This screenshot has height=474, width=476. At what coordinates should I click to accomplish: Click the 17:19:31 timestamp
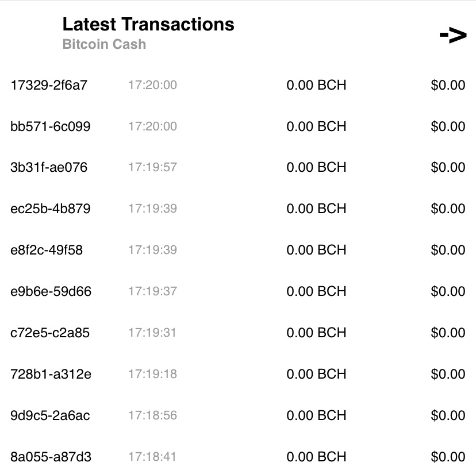(152, 333)
